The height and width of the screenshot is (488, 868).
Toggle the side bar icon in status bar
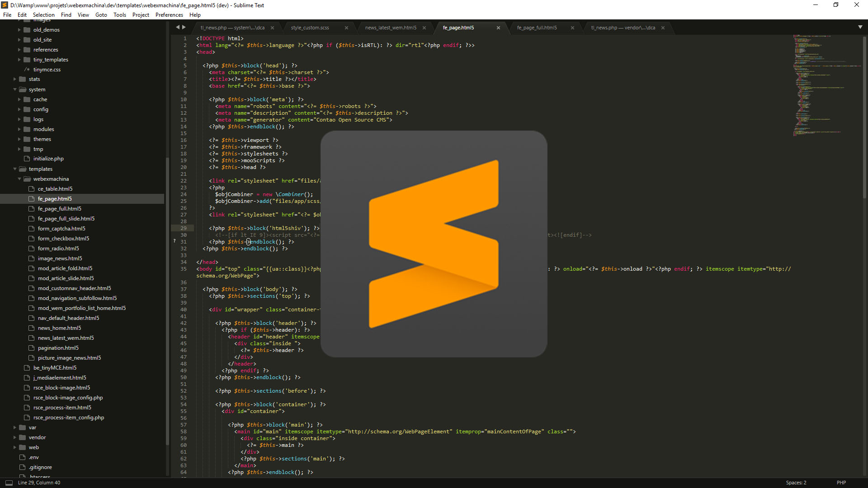pyautogui.click(x=9, y=483)
